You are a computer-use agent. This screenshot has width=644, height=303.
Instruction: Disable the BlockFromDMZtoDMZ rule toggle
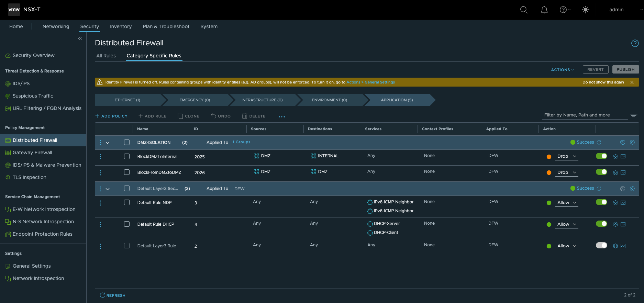[601, 172]
